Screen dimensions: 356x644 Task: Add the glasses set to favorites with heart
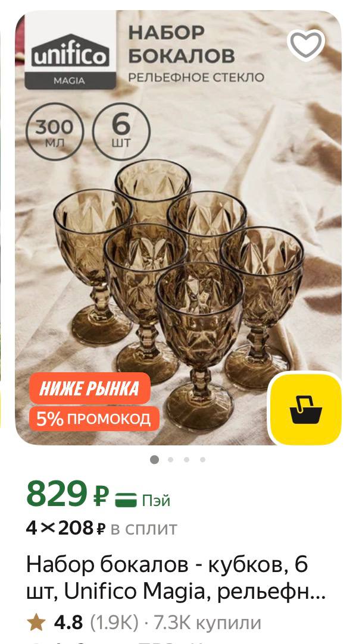306,45
